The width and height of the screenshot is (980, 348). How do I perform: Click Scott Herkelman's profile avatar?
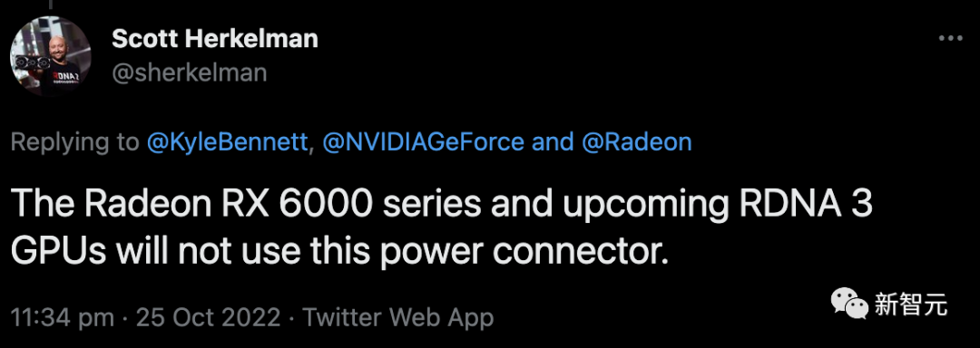click(x=51, y=57)
